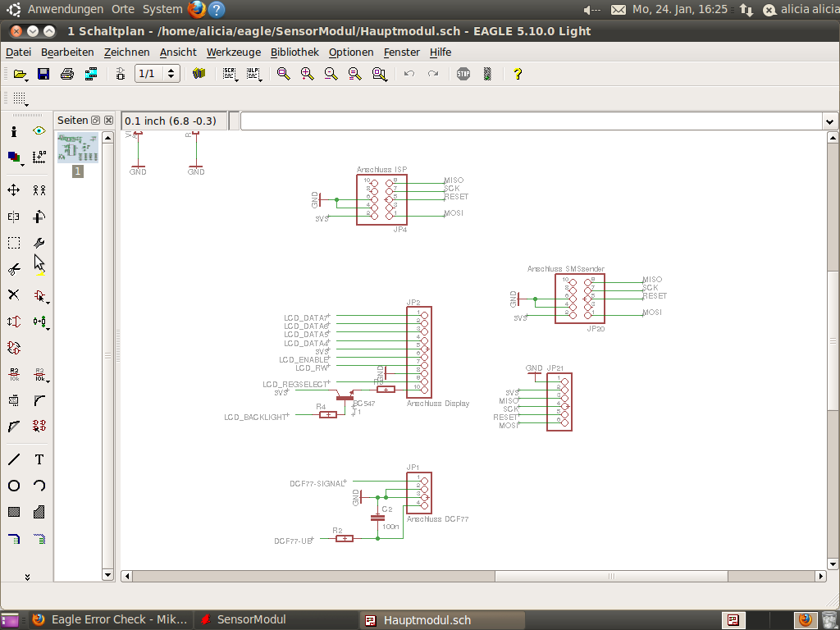Select the Split tool
Viewport: 840px width, 630px height.
point(14,427)
